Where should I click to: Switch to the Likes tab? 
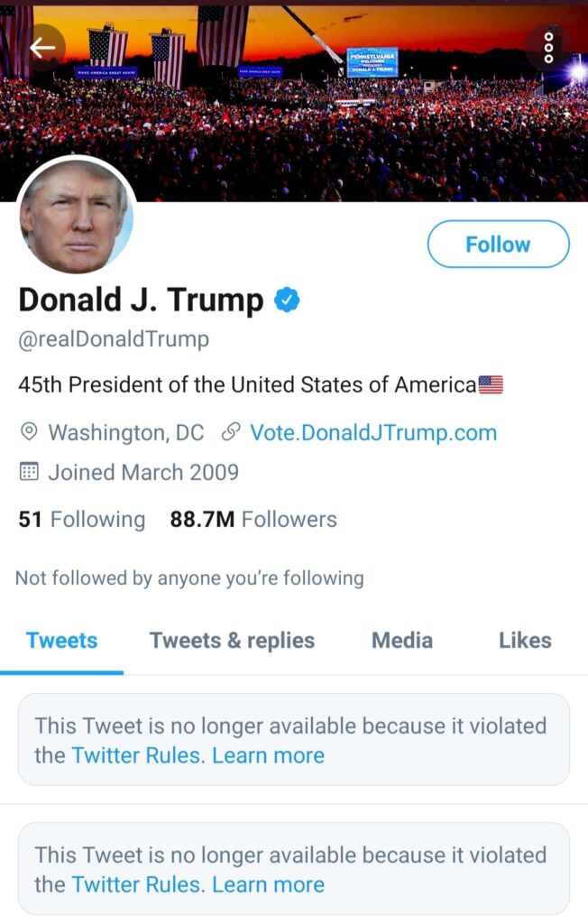point(526,641)
